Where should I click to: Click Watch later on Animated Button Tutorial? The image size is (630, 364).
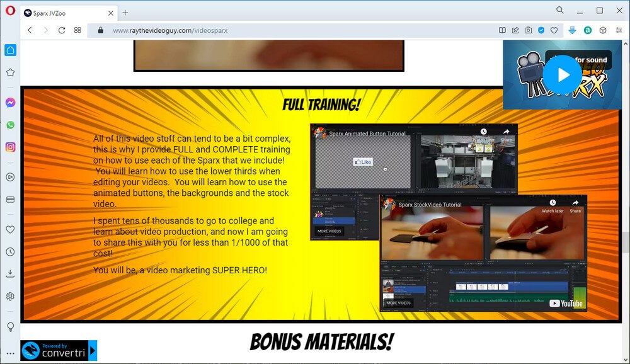tap(483, 135)
